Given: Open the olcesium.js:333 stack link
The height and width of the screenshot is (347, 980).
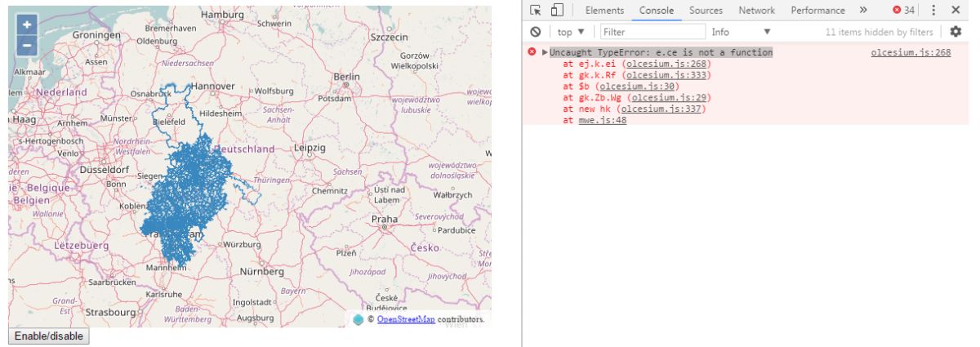Looking at the screenshot, I should point(665,75).
